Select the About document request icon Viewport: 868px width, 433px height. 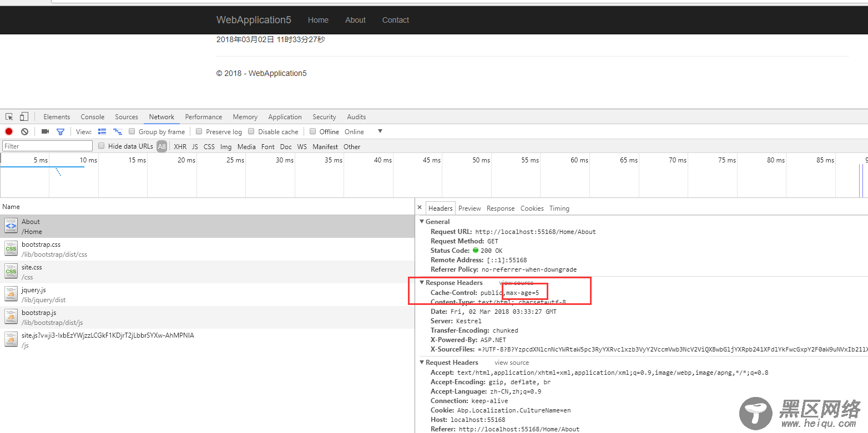11,226
